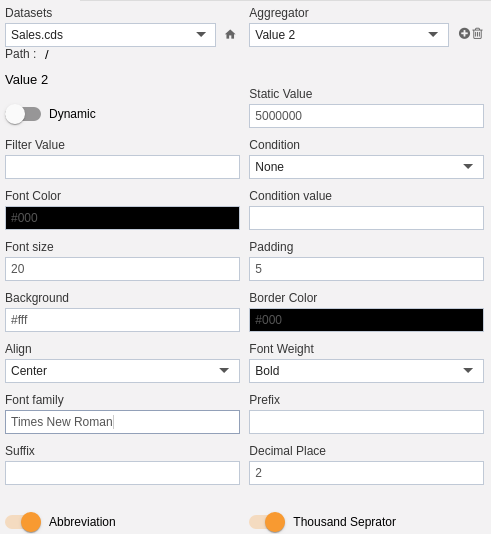
Task: Expand the Aggregator dropdown Value 2
Action: click(349, 35)
